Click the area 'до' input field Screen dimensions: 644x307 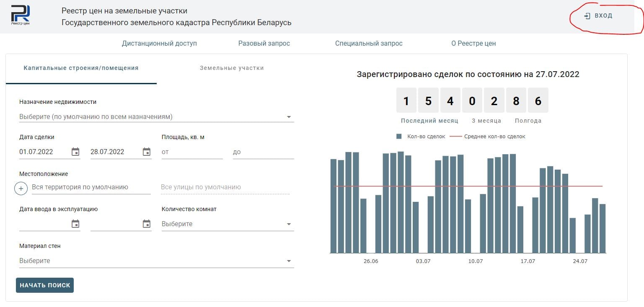click(x=264, y=152)
